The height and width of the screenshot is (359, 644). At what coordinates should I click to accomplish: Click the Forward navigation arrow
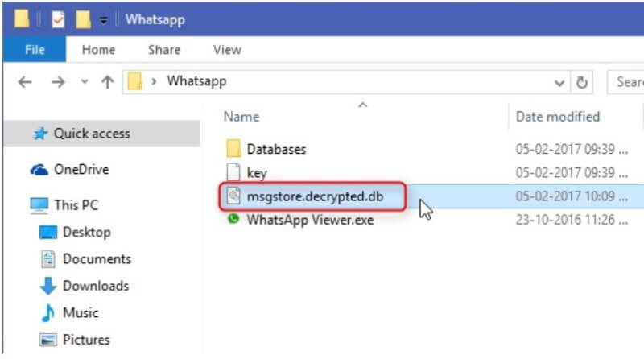(x=55, y=82)
